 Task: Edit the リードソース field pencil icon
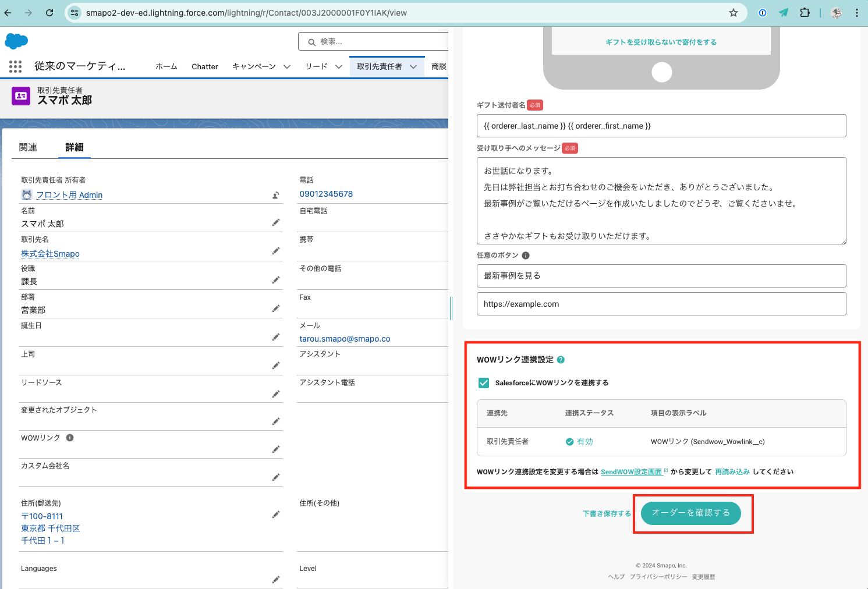click(276, 394)
